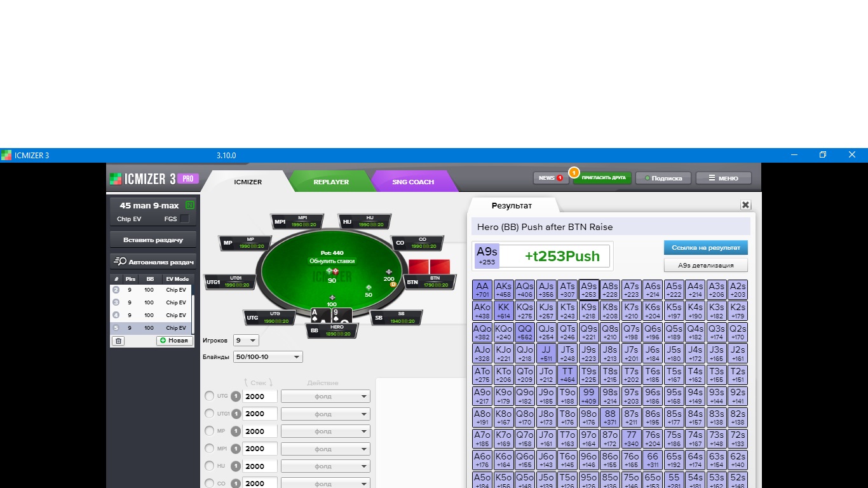868x488 pixels.
Task: Select the HERO BB seat plate
Action: coord(332,330)
